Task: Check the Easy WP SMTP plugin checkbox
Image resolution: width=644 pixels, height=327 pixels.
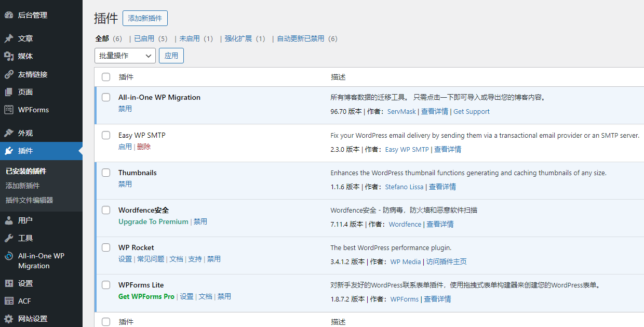Action: [106, 135]
